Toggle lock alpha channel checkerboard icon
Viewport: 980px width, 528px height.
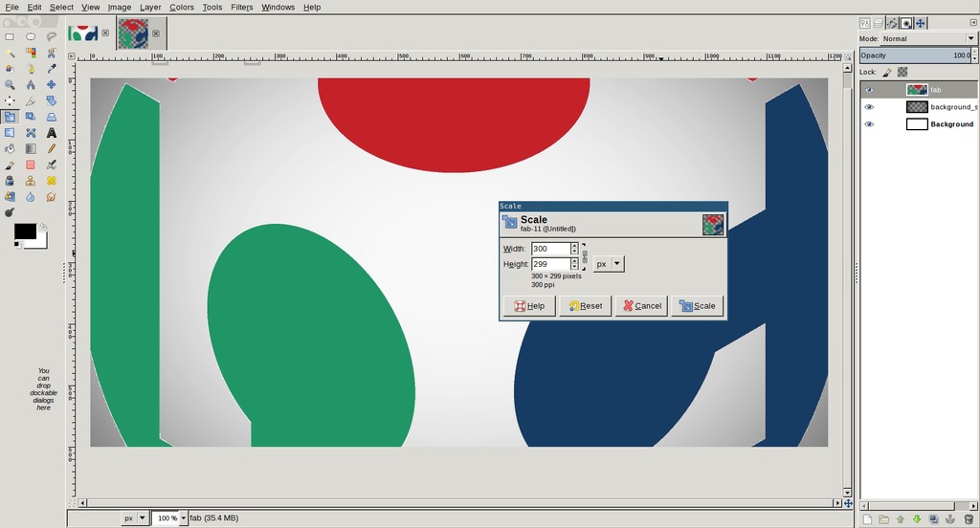click(902, 73)
